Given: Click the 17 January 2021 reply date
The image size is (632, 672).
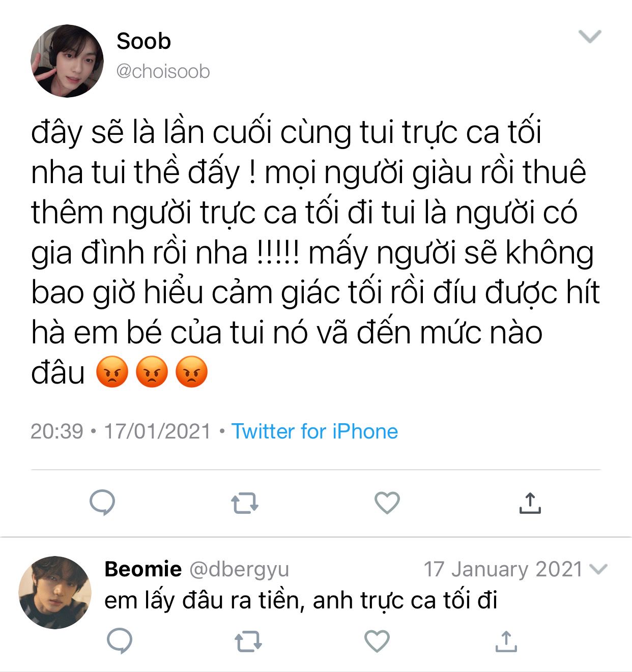Looking at the screenshot, I should tap(503, 569).
